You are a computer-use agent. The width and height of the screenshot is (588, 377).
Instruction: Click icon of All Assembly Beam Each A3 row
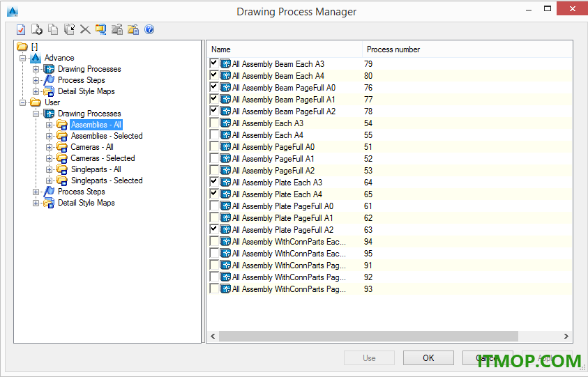click(x=225, y=63)
